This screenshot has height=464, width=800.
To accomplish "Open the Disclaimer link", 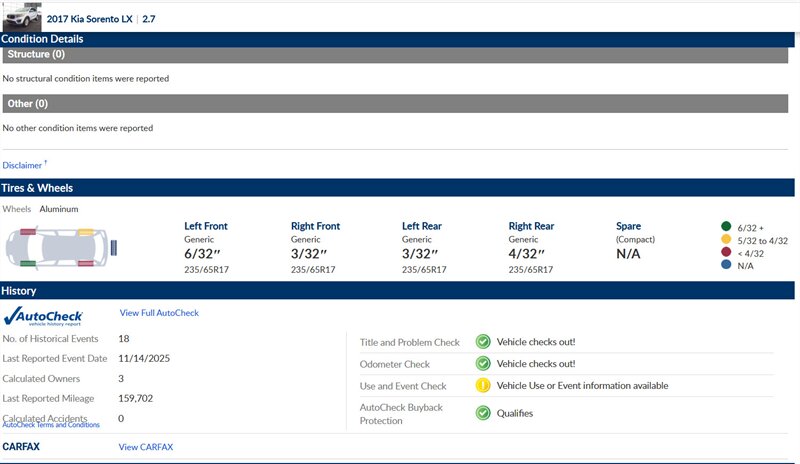I will [x=23, y=165].
